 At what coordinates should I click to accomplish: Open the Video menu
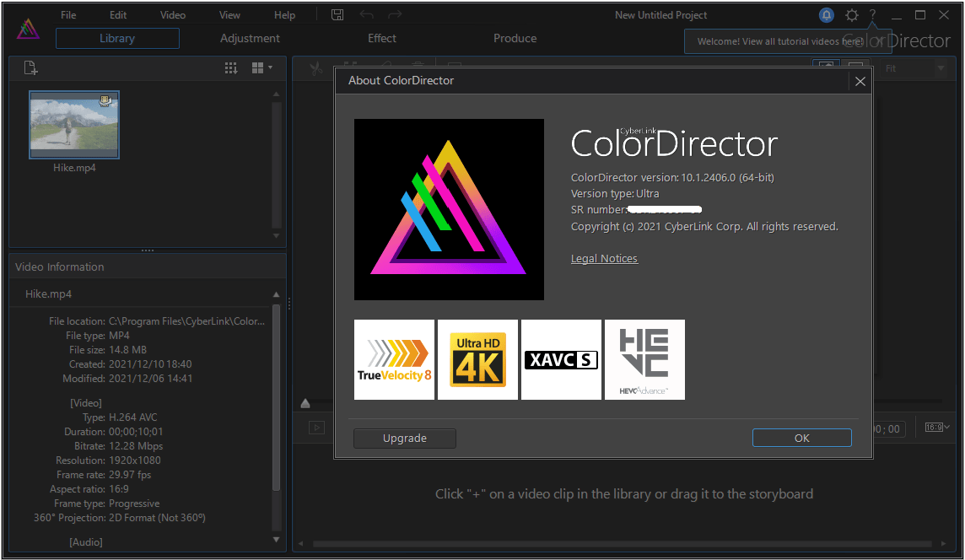[173, 15]
